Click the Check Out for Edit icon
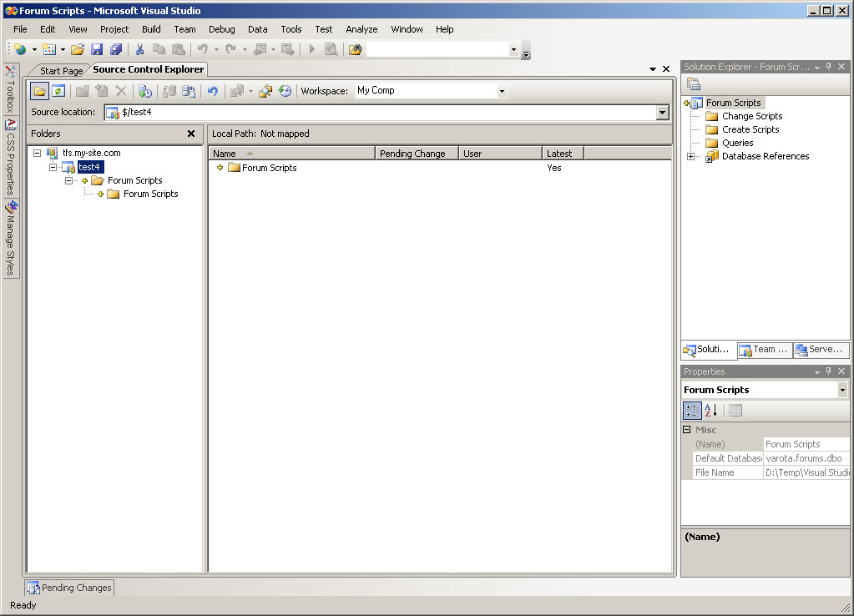 169,91
